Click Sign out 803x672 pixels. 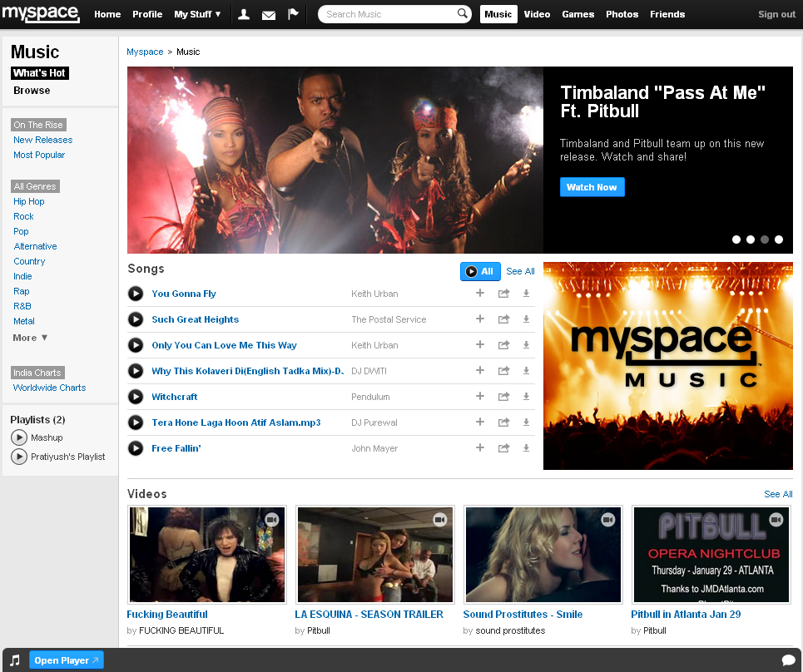[776, 14]
